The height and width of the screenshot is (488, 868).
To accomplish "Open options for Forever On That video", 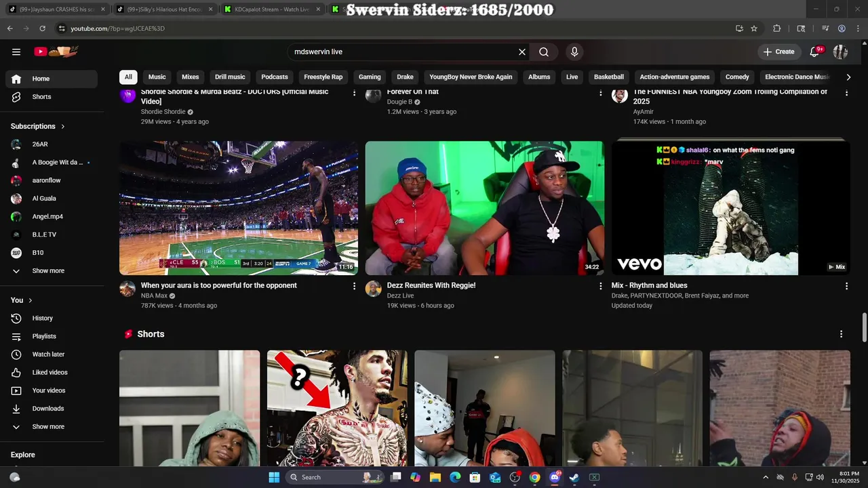I will click(x=600, y=93).
